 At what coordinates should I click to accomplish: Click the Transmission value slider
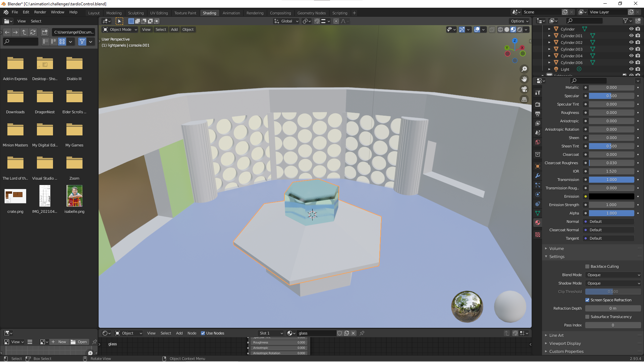[x=611, y=180]
